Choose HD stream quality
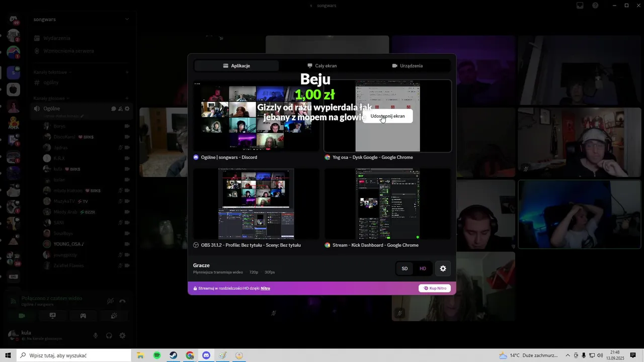Image resolution: width=644 pixels, height=362 pixels. 423,268
